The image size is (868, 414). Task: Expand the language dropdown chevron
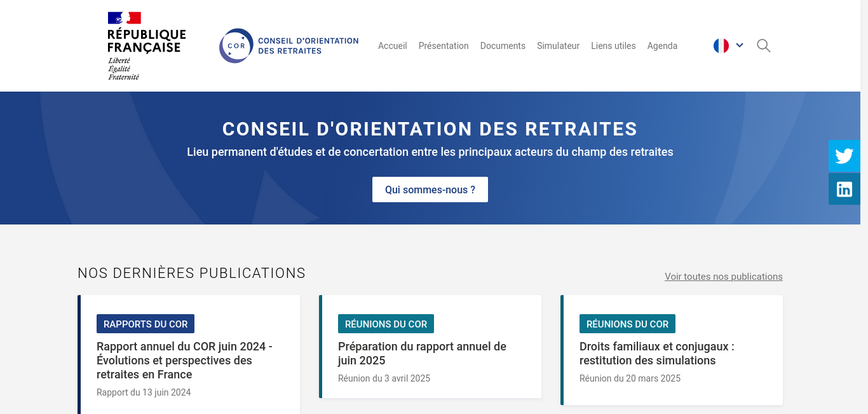pyautogui.click(x=740, y=45)
